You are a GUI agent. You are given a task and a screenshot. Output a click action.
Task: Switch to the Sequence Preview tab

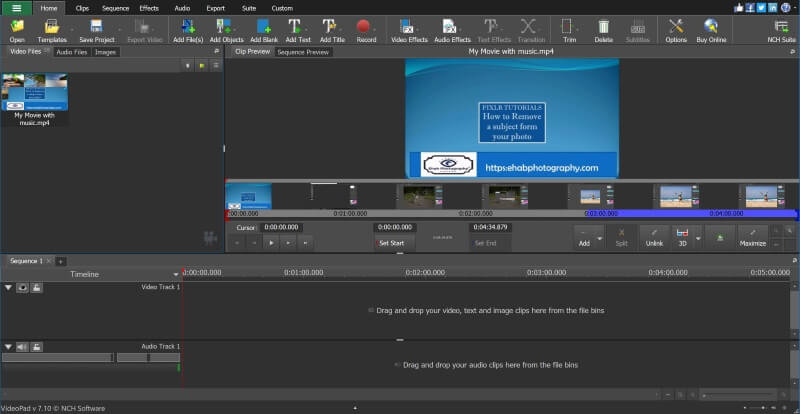pyautogui.click(x=303, y=52)
